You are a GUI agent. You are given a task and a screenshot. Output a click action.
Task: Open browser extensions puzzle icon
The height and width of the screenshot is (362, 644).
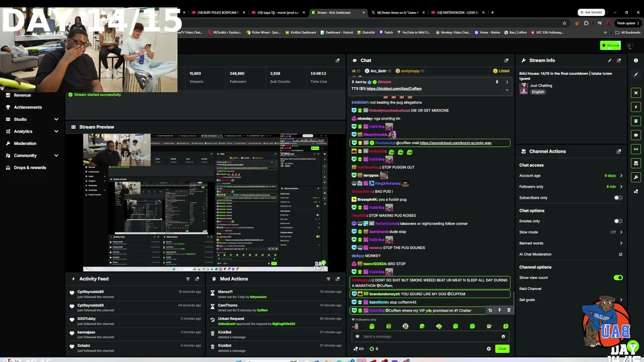[x=586, y=23]
